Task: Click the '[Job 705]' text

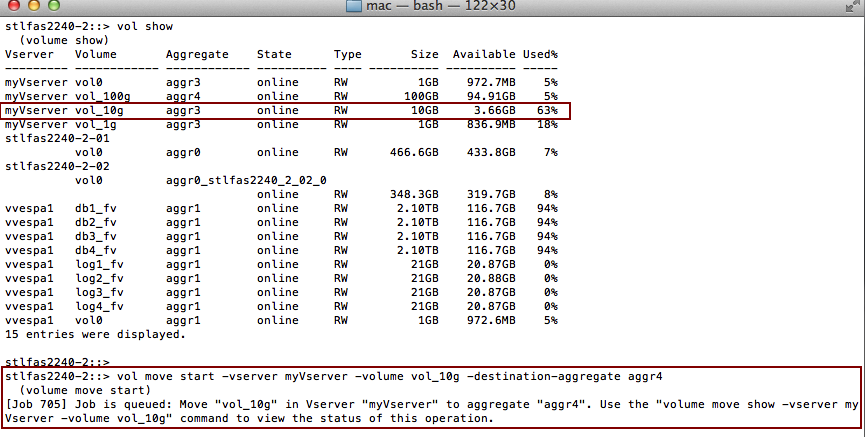Action: [x=36, y=404]
